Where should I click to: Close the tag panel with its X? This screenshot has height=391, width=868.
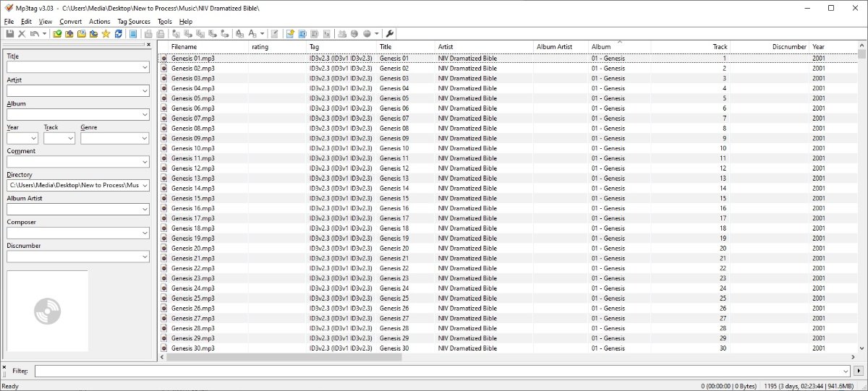click(148, 44)
